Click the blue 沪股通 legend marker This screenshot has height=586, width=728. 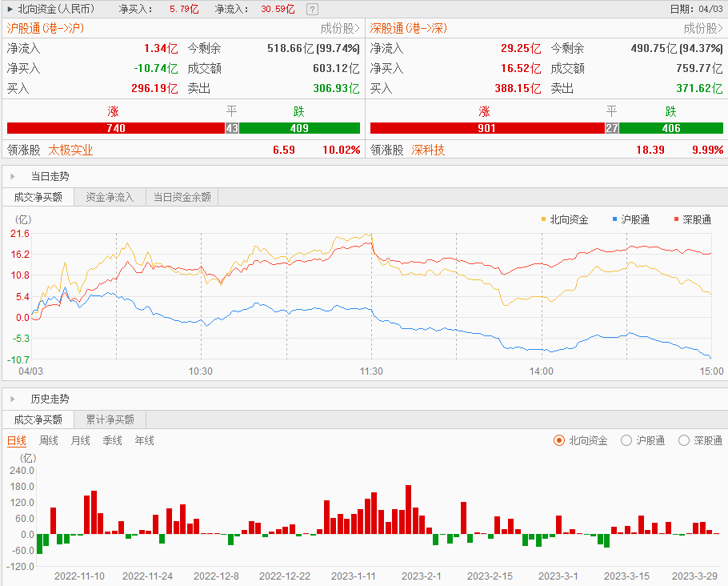[614, 219]
